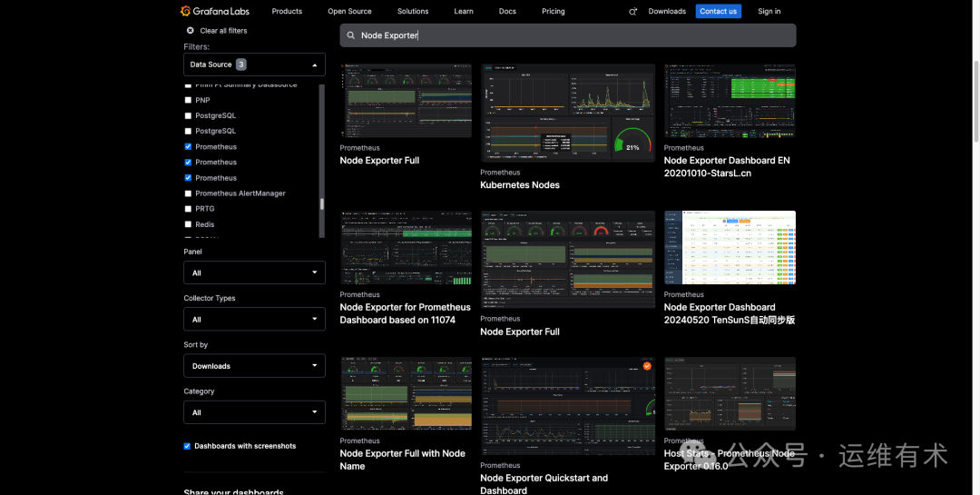Collapse the Data Source filter dropdown
This screenshot has width=980, height=495.
254,64
